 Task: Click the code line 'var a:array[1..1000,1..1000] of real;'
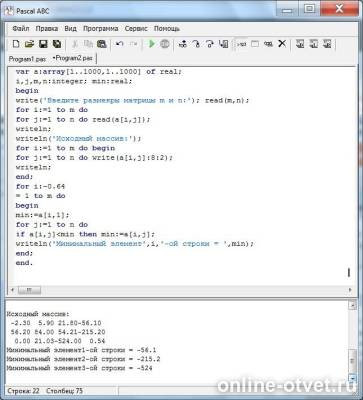pos(99,72)
